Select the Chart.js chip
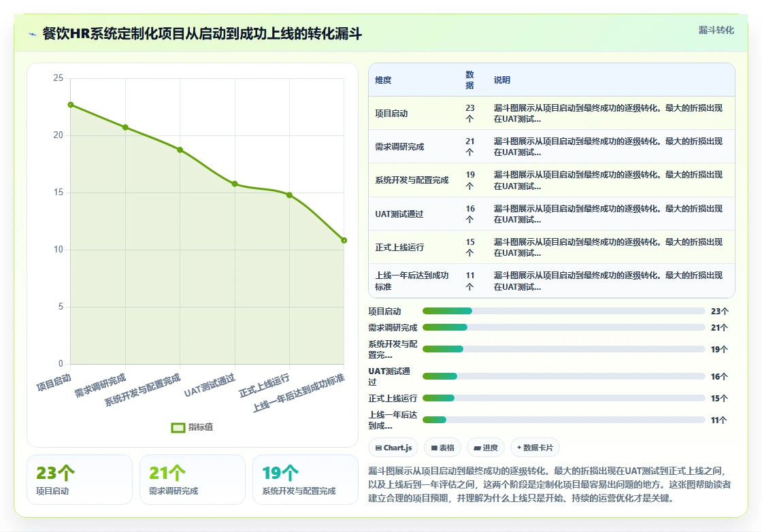Viewport: 762px width, 532px height. point(394,448)
